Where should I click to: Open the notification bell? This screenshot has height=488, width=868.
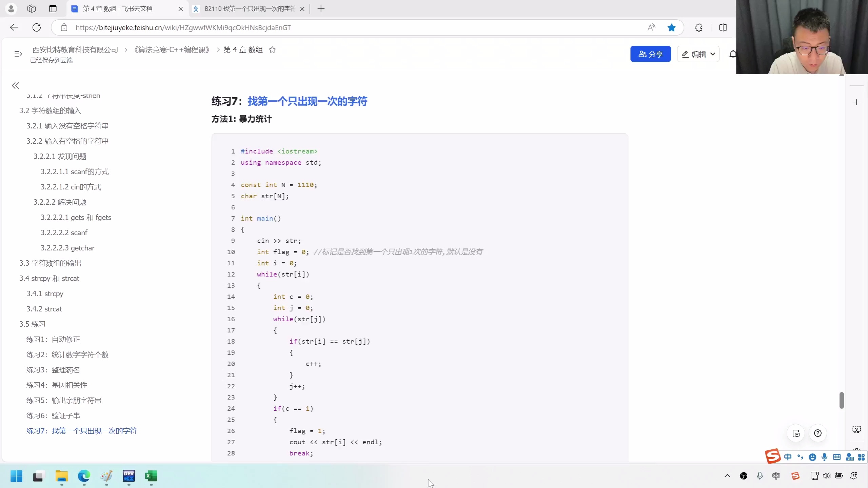[x=733, y=54]
